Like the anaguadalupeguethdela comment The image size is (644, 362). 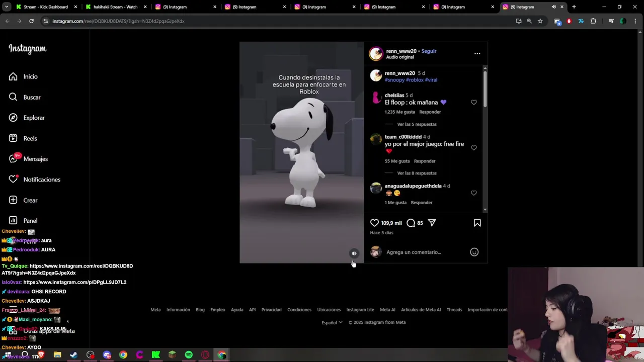pyautogui.click(x=473, y=193)
